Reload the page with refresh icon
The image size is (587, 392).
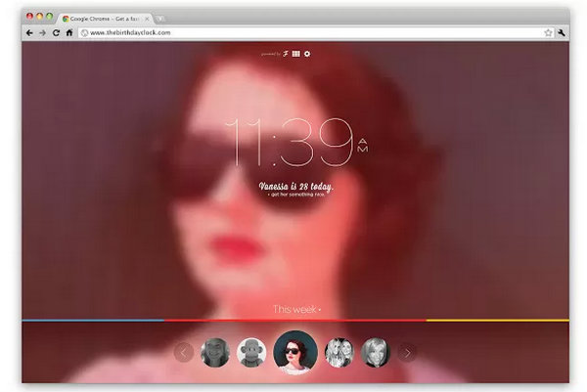pyautogui.click(x=56, y=32)
